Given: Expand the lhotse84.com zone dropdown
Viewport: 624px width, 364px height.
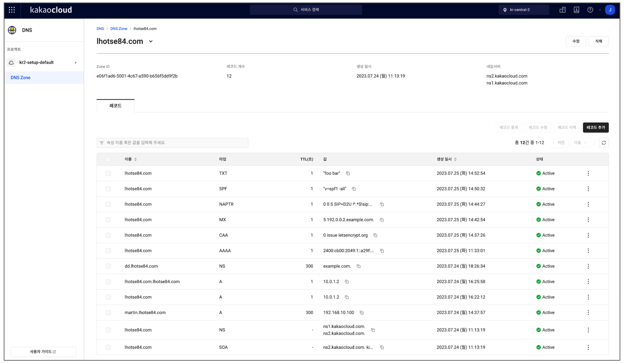Looking at the screenshot, I should click(151, 41).
